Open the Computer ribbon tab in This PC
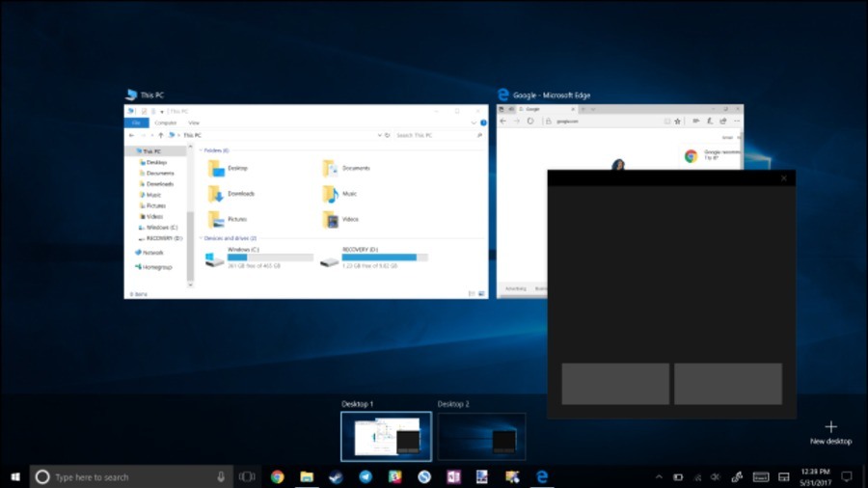The image size is (868, 488). 166,122
